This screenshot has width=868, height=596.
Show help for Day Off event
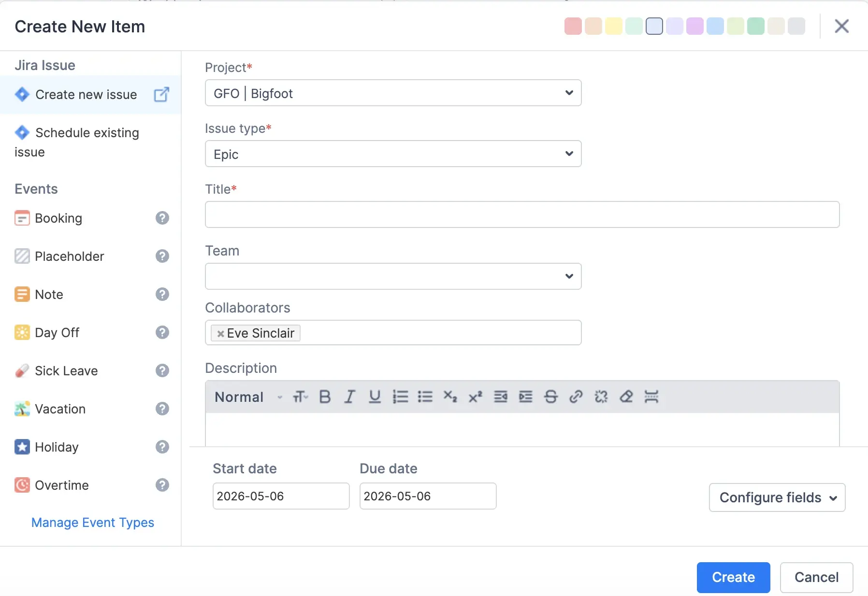pos(162,332)
